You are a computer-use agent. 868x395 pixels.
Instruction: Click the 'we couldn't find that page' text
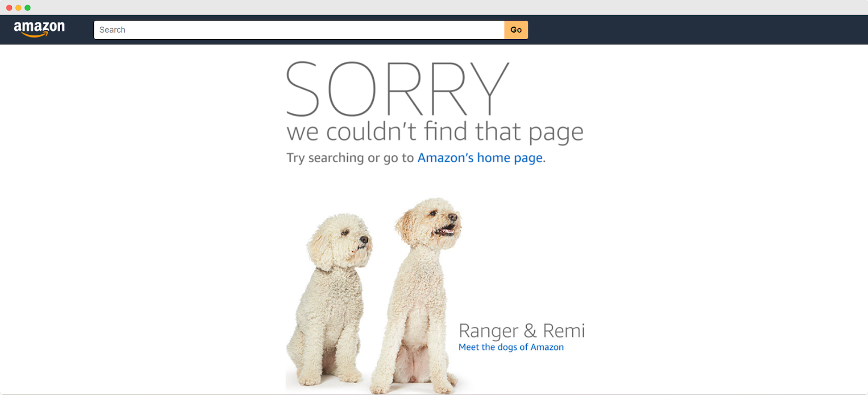[435, 132]
